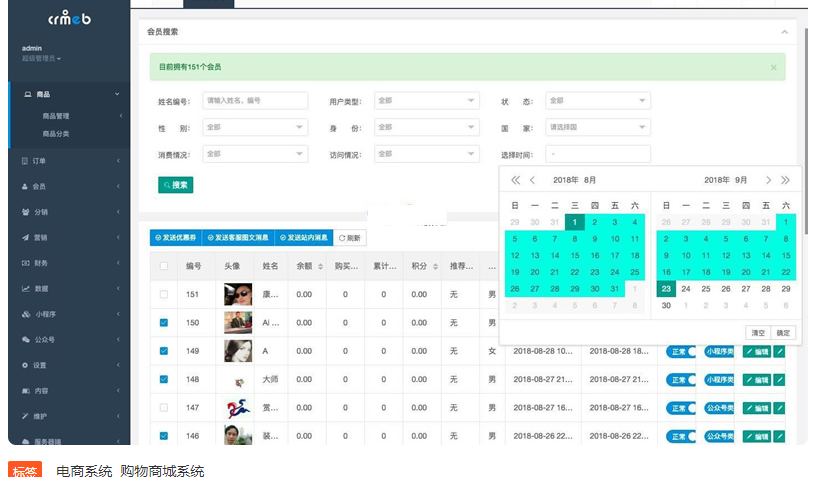
Task: Open the admin 超级管理员 dropdown
Action: tap(41, 58)
